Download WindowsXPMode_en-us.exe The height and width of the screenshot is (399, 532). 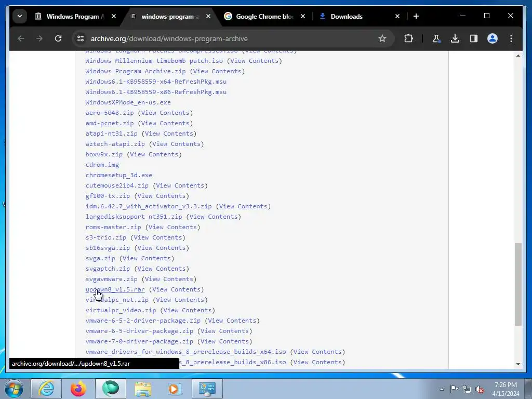click(x=128, y=102)
